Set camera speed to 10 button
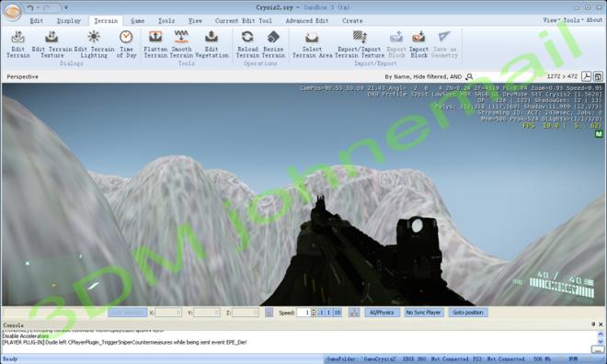Viewport: 607px width, 364px height. [x=338, y=313]
